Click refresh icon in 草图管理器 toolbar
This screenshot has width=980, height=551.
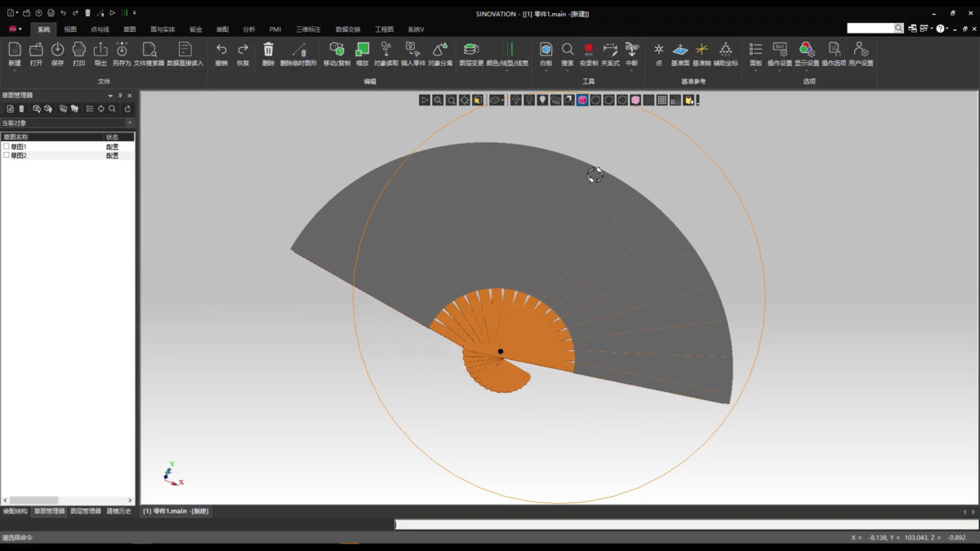pyautogui.click(x=127, y=109)
